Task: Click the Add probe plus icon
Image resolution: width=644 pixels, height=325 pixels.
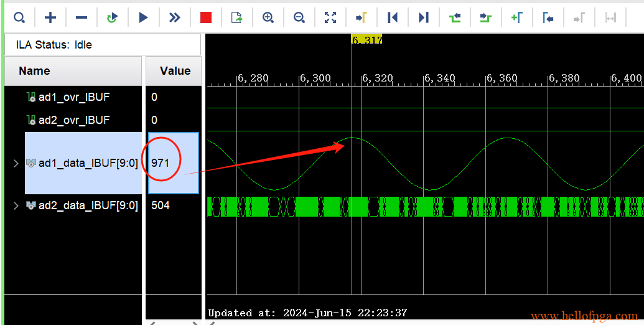Action: coord(50,17)
